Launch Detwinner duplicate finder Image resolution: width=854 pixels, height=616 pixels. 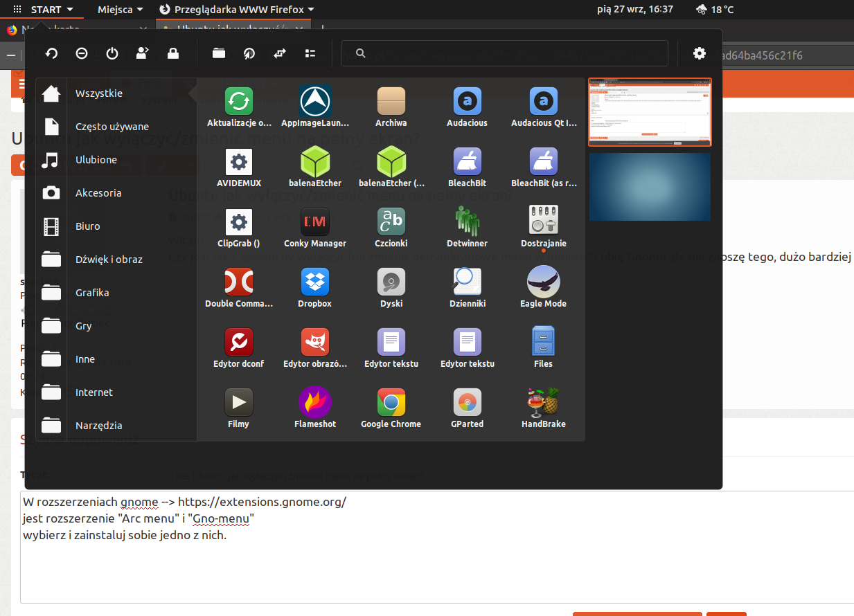(468, 227)
